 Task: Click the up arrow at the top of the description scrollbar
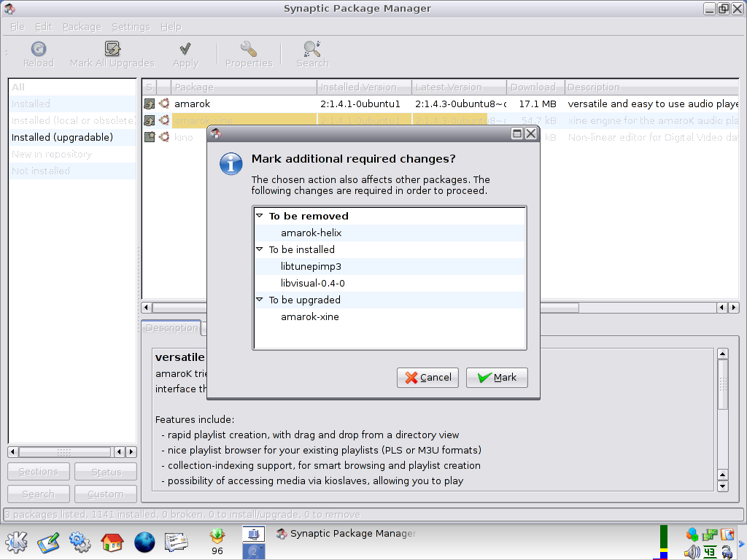[723, 354]
